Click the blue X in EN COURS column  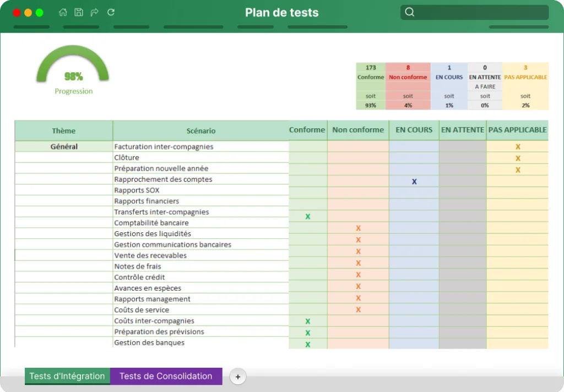(414, 182)
